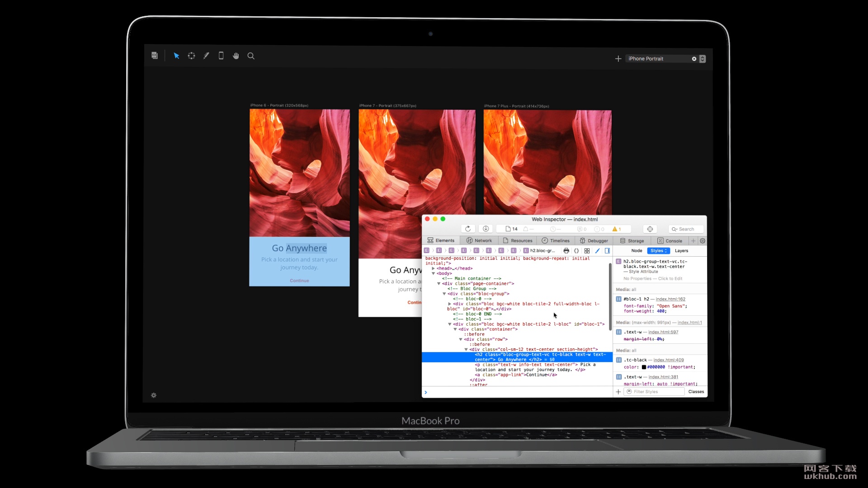The height and width of the screenshot is (488, 868).
Task: Select the arrow pointer tool
Action: (x=176, y=56)
